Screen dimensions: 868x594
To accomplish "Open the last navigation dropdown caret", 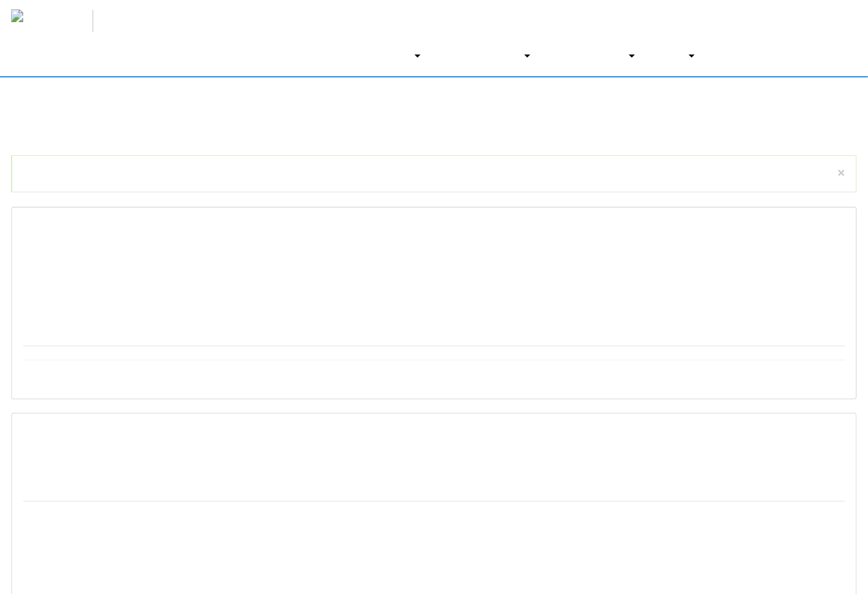I will tap(691, 56).
